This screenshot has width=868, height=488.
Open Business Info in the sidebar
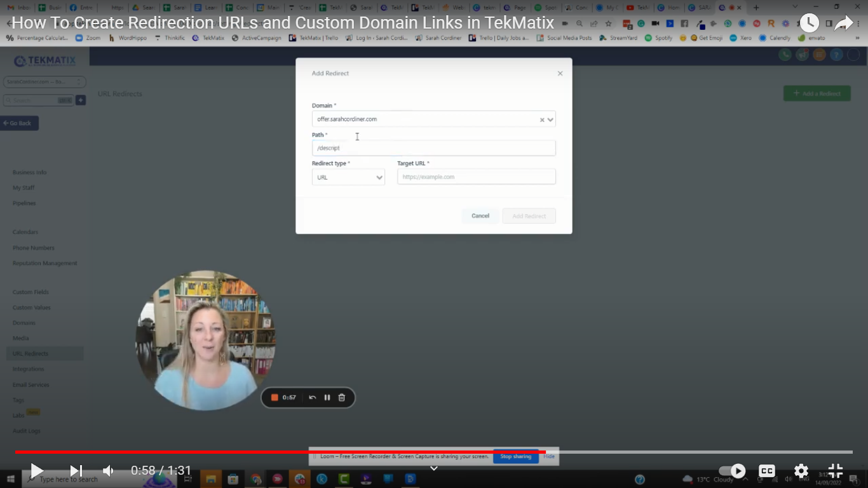(x=30, y=172)
